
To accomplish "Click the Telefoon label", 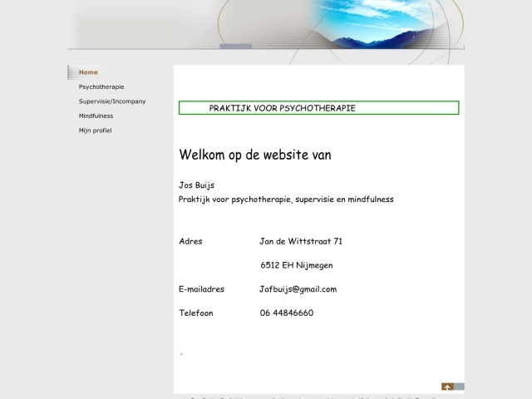I will pyautogui.click(x=196, y=313).
